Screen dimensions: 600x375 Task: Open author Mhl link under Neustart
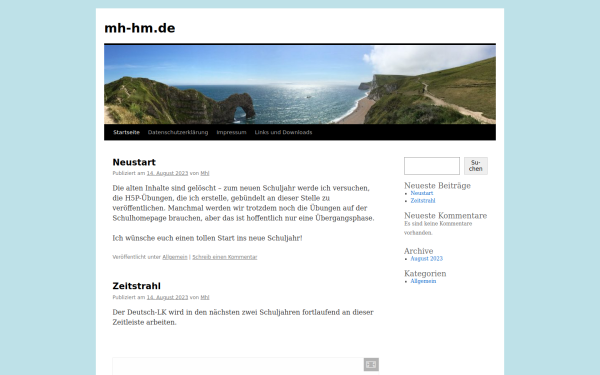[x=205, y=173]
